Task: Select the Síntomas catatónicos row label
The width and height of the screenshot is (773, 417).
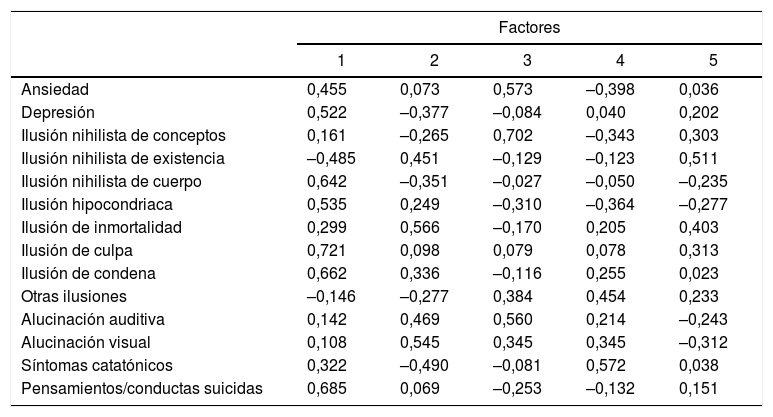Action: [x=96, y=365]
